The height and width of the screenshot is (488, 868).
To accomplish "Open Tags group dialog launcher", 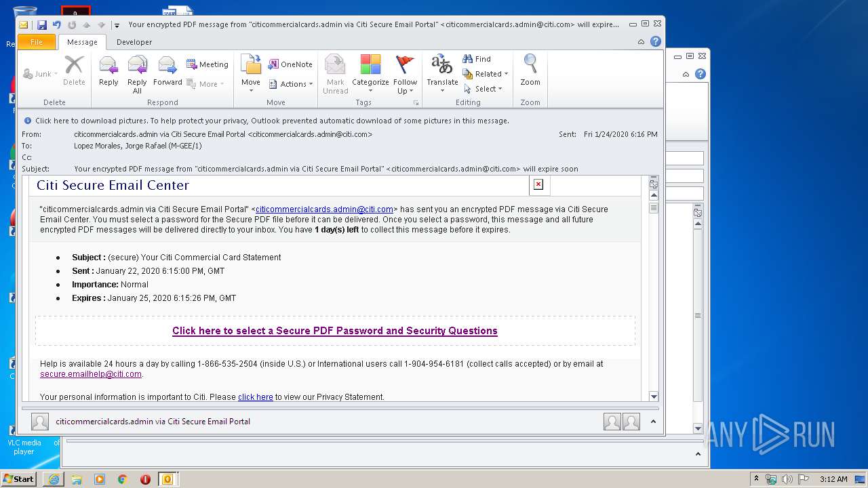I will pos(416,103).
